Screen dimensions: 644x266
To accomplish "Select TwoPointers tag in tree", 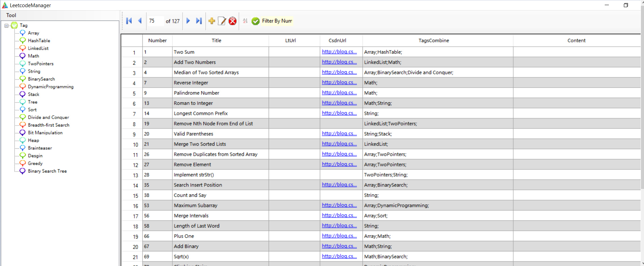I will point(41,64).
